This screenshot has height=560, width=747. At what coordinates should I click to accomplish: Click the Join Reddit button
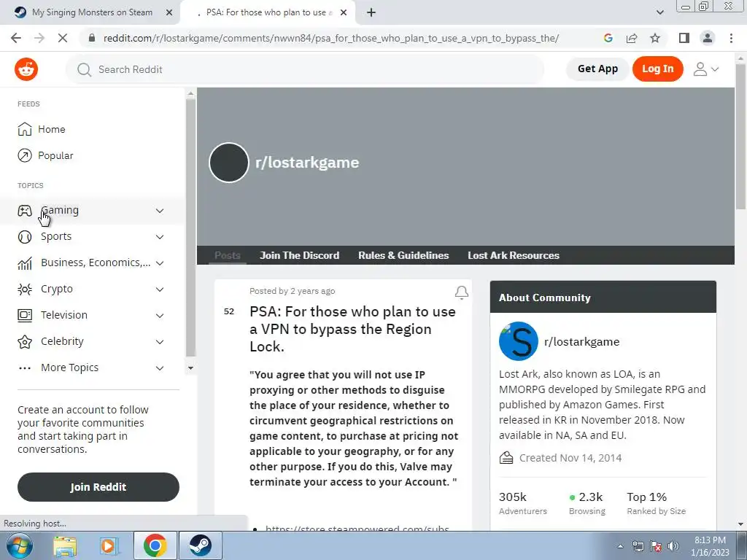[x=98, y=486]
